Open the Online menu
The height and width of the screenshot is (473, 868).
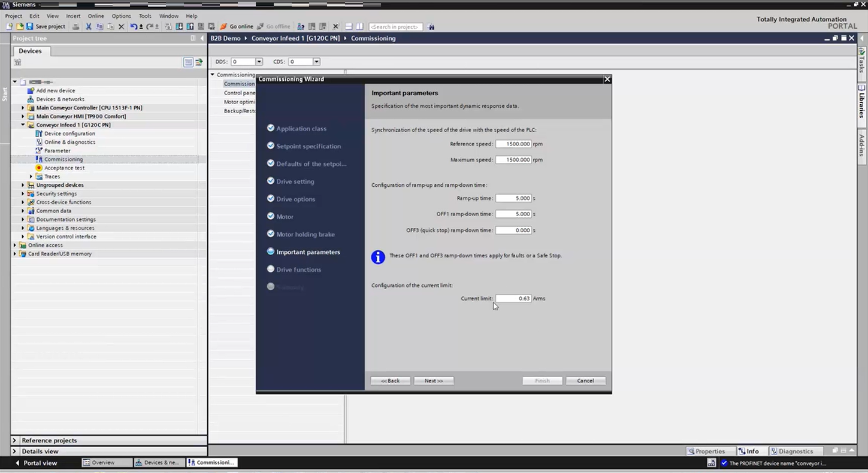click(x=96, y=16)
